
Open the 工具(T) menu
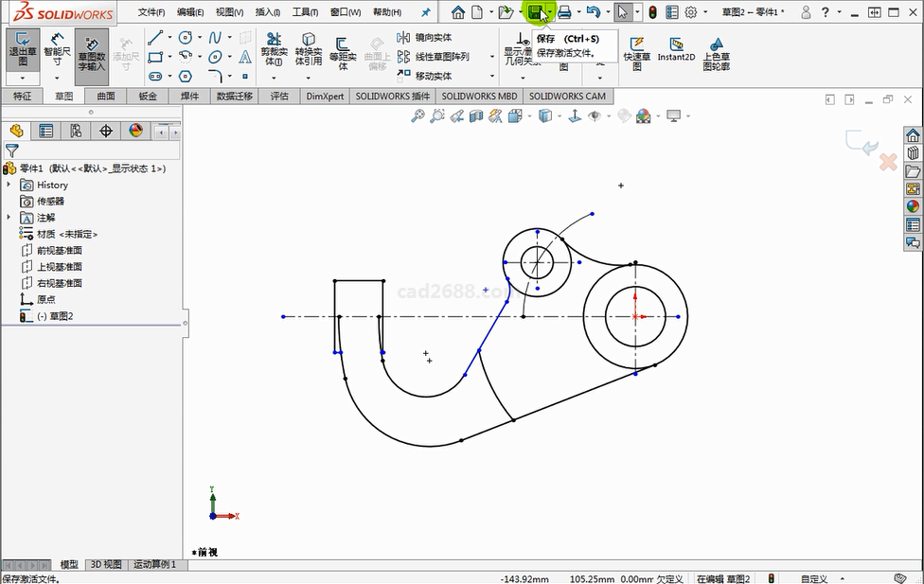(x=305, y=12)
